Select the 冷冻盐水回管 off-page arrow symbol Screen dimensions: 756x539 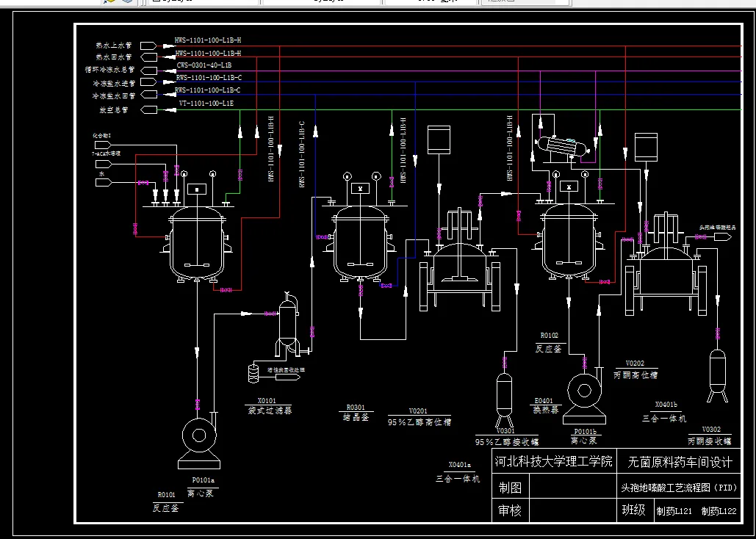[x=149, y=95]
